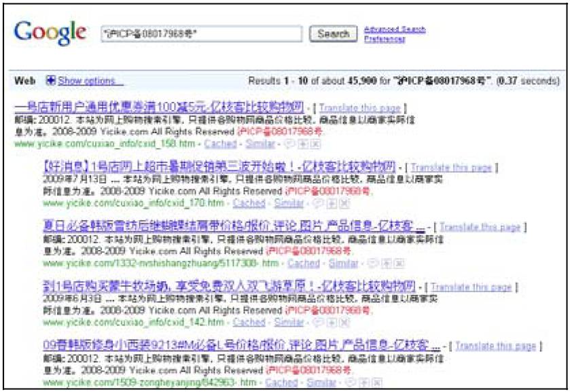Select the Web label in results bar

tap(24, 81)
